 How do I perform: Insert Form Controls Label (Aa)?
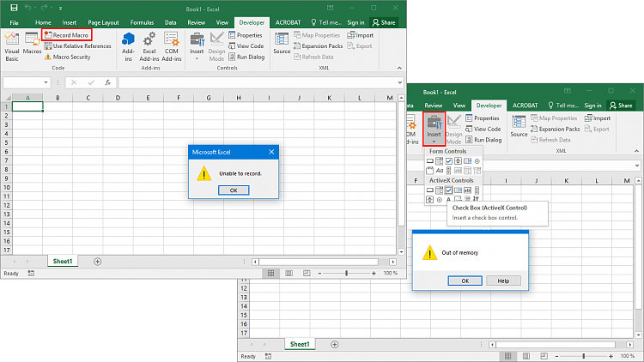pos(439,171)
